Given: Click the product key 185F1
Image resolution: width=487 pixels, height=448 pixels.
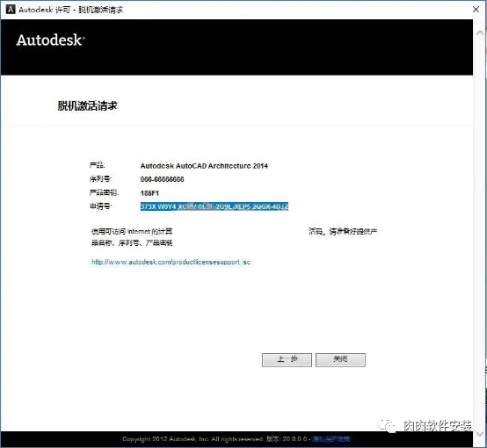Looking at the screenshot, I should pos(149,193).
